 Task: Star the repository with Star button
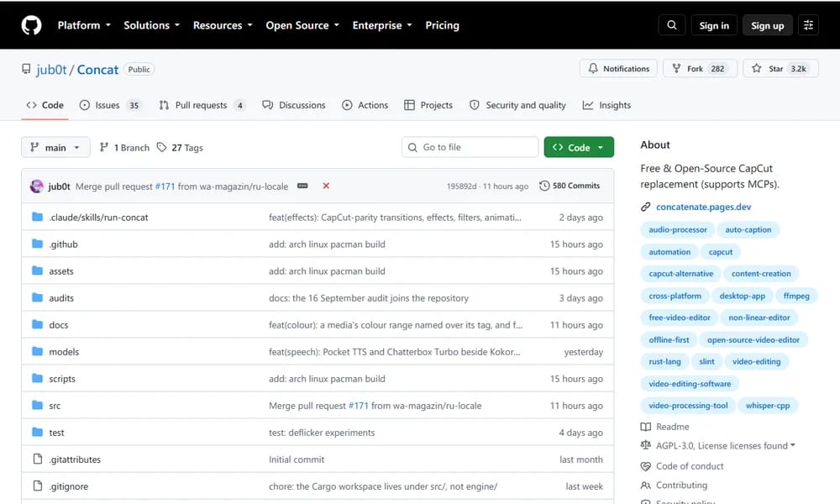[780, 69]
